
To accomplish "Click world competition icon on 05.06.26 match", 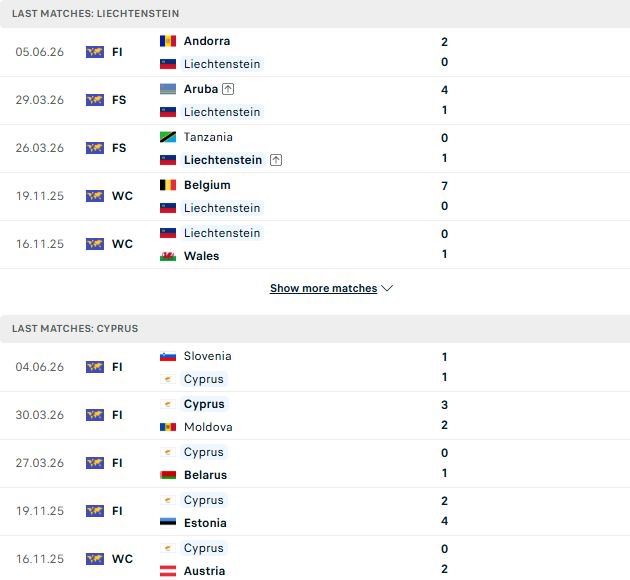I will click(95, 52).
